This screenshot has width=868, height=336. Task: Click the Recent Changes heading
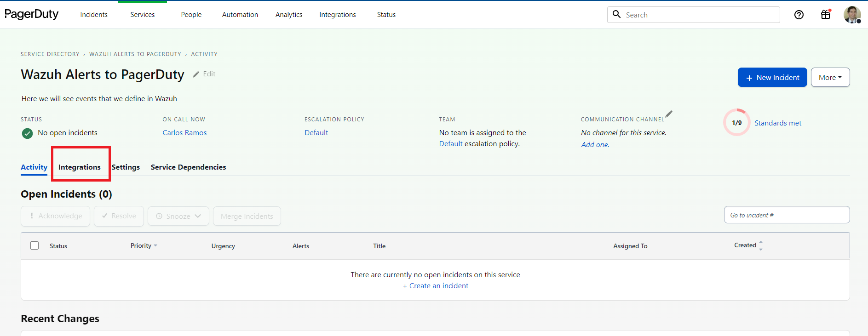tap(60, 319)
